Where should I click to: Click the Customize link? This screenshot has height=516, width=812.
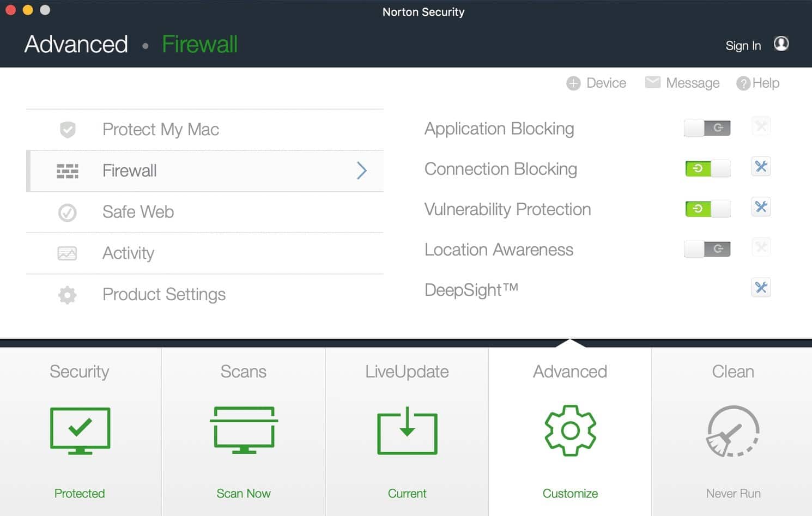coord(570,494)
